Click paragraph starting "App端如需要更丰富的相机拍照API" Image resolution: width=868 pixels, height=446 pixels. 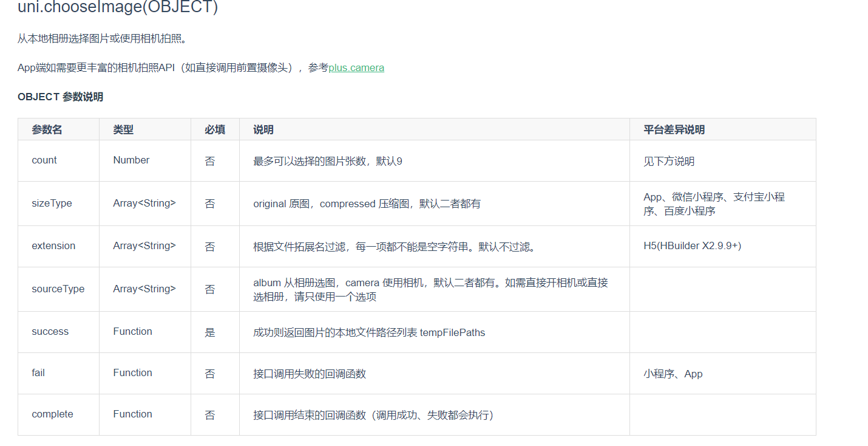coord(201,67)
